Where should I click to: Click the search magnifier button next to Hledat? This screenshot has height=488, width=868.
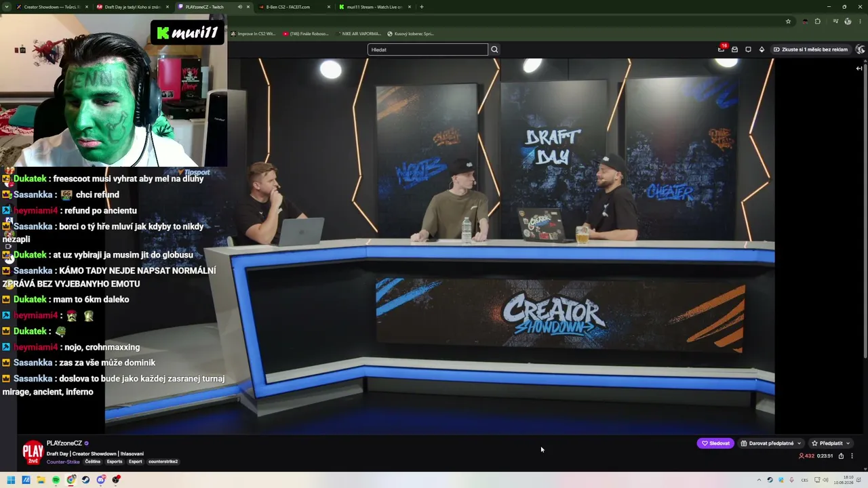click(494, 49)
